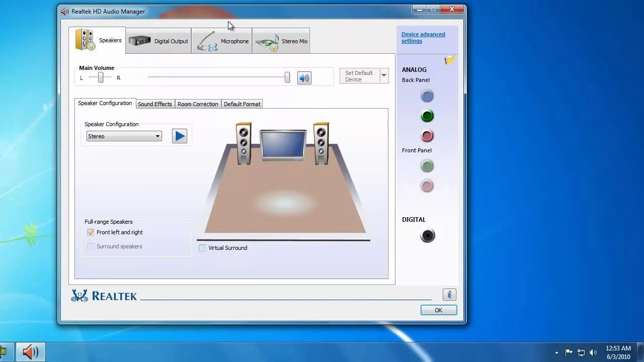Viewport: 644px width, 362px height.
Task: Open the Room Correction sub-tab
Action: (x=198, y=104)
